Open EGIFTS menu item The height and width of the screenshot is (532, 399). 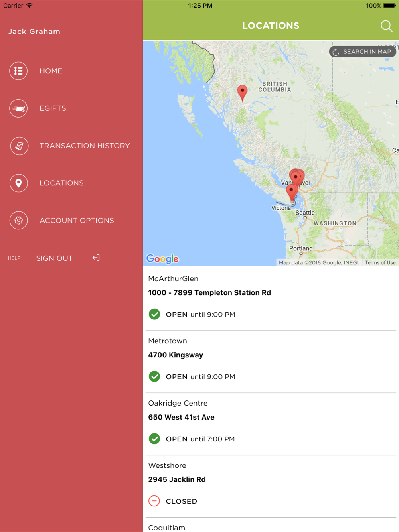53,108
